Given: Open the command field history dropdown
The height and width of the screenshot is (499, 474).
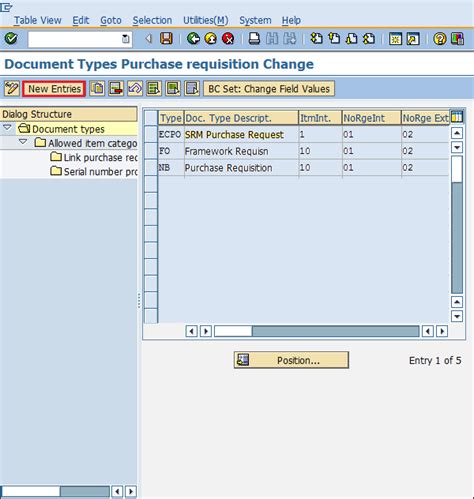Looking at the screenshot, I should pyautogui.click(x=125, y=39).
